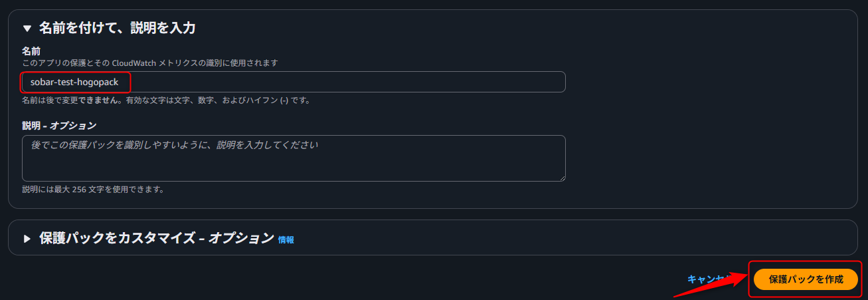Click the description placeholder text

(x=175, y=144)
